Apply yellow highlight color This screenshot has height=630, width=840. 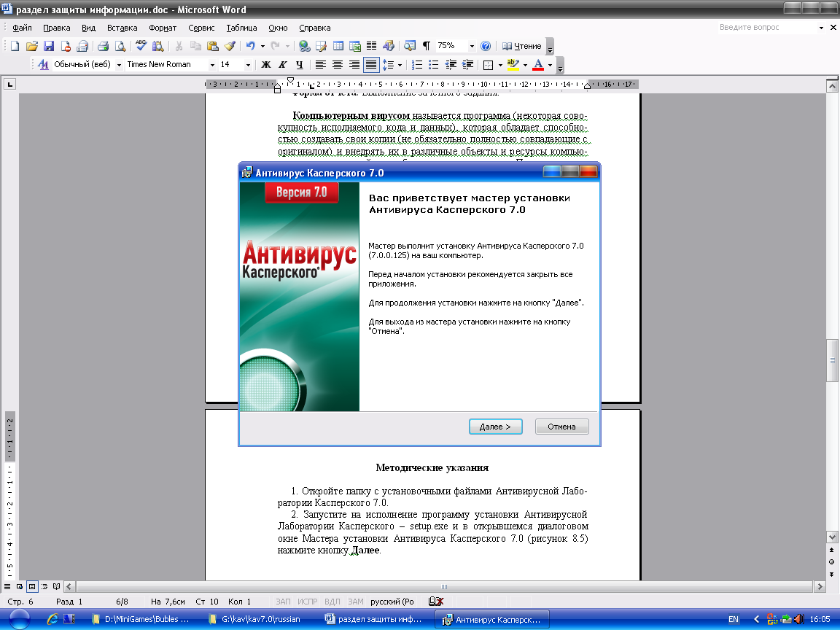click(x=513, y=65)
